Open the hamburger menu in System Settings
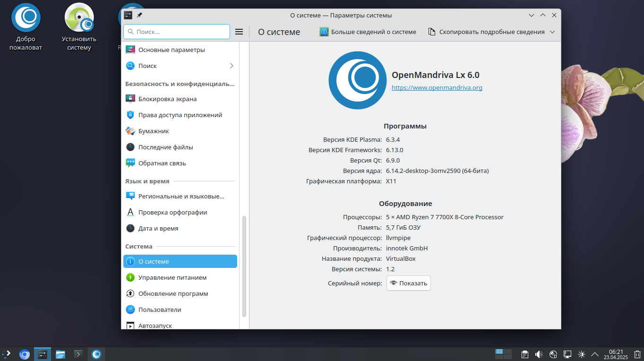The width and height of the screenshot is (644, 361). (x=239, y=32)
